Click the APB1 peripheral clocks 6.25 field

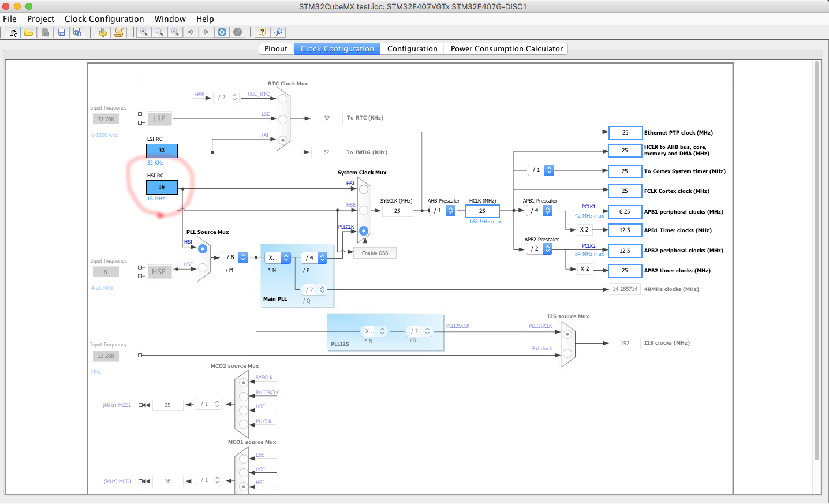[x=625, y=212]
